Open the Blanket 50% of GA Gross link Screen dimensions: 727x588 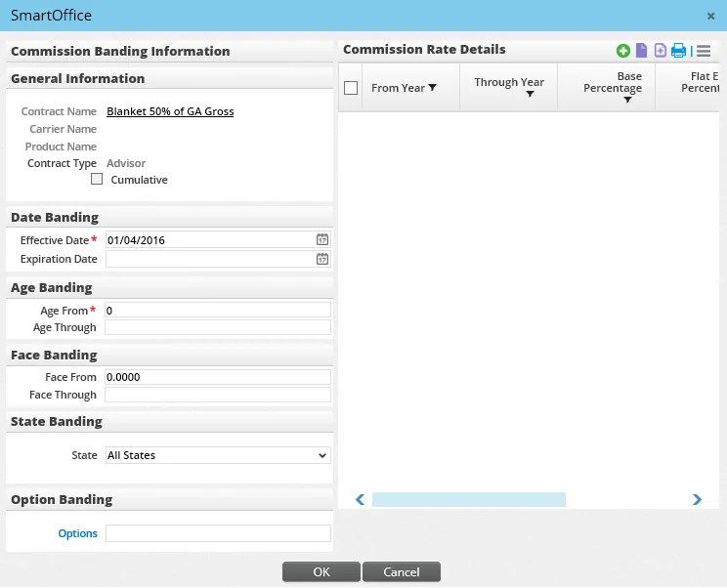[x=170, y=111]
